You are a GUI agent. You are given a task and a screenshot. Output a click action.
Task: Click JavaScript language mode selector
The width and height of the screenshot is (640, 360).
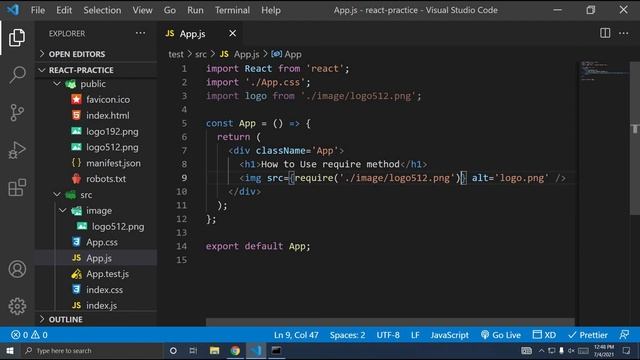449,335
